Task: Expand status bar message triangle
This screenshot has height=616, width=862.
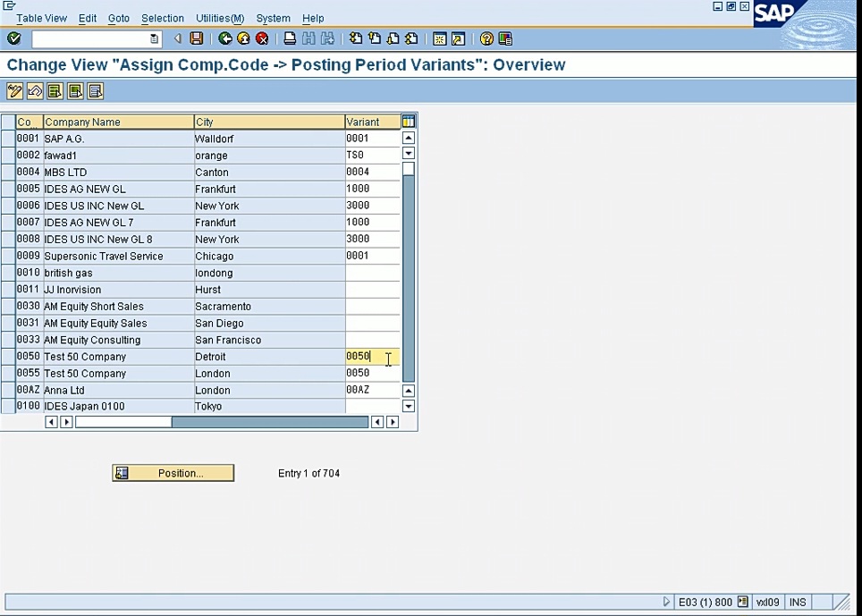Action: point(666,602)
